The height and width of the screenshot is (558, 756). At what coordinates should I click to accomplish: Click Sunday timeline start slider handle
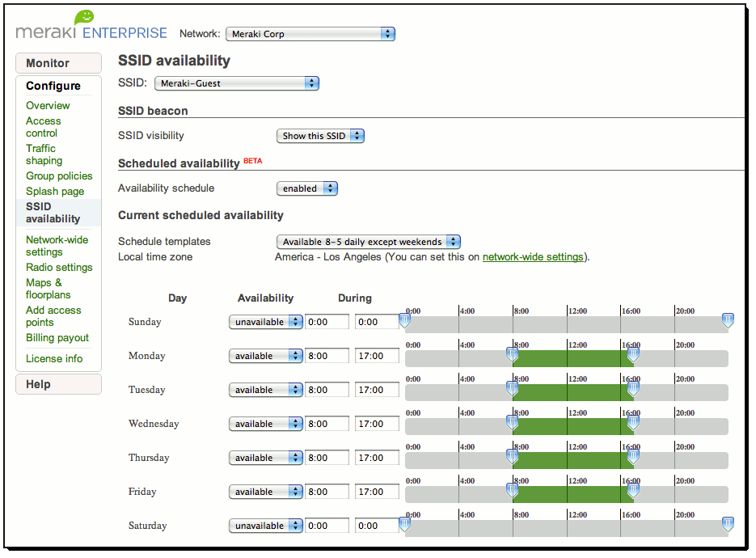pos(405,320)
